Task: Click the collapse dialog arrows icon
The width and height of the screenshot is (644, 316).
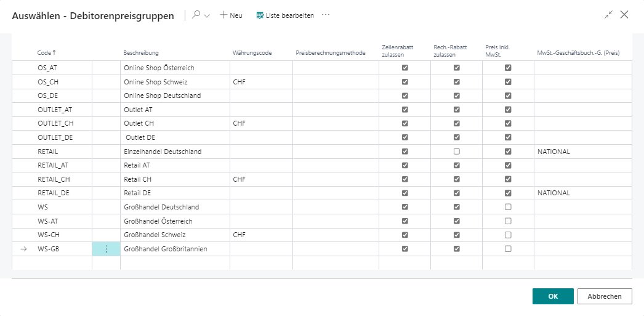Action: (x=608, y=15)
